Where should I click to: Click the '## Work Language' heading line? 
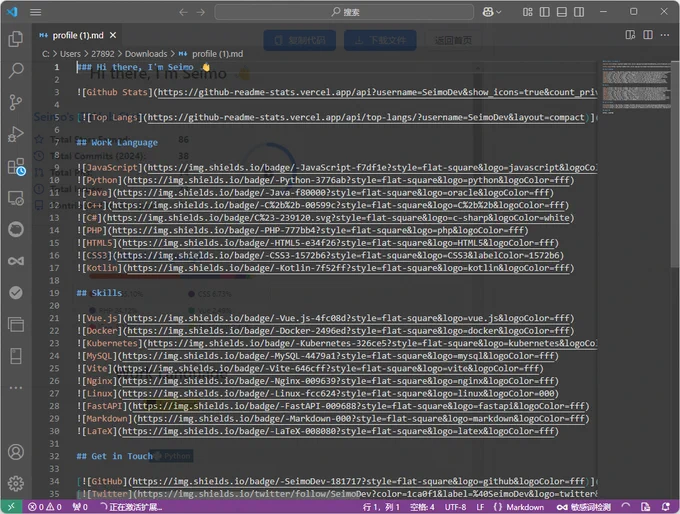pyautogui.click(x=117, y=142)
